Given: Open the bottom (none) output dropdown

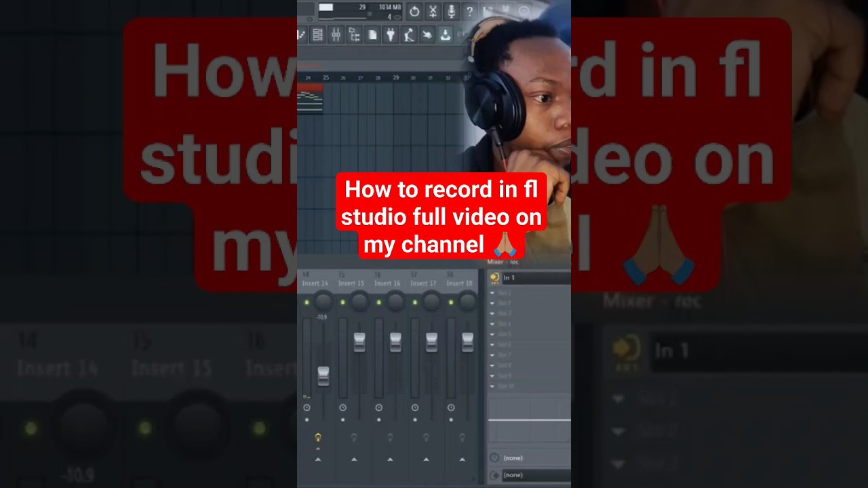Looking at the screenshot, I should (x=536, y=475).
